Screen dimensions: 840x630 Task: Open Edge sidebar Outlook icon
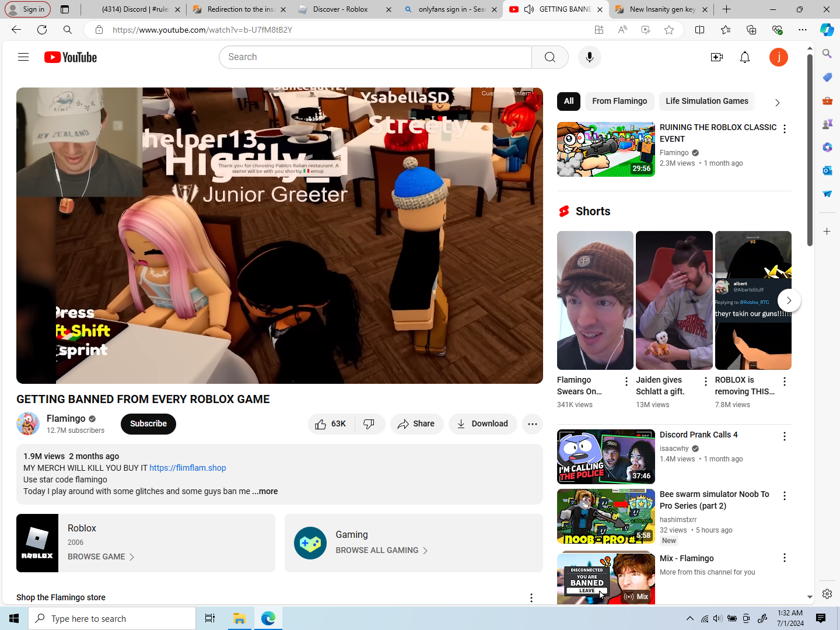point(827,170)
